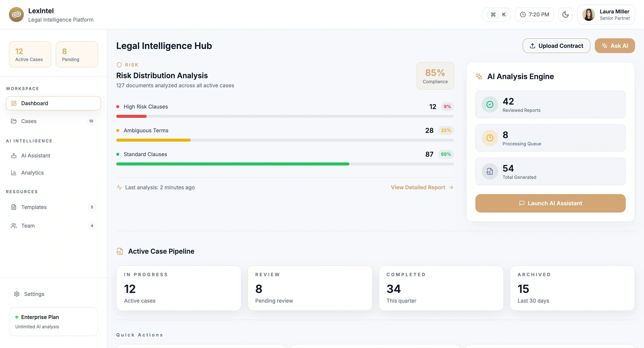This screenshot has height=348, width=644.
Task: Click the LexIntel logo icon
Action: coord(16,15)
